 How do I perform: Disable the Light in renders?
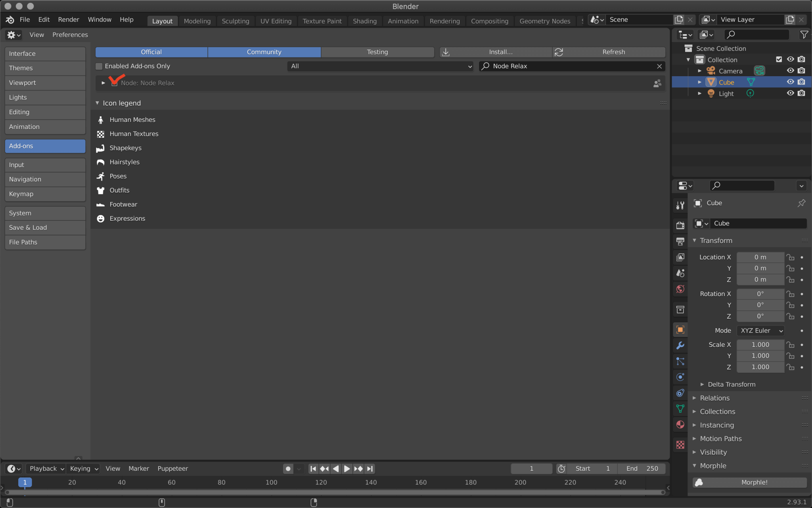802,93
